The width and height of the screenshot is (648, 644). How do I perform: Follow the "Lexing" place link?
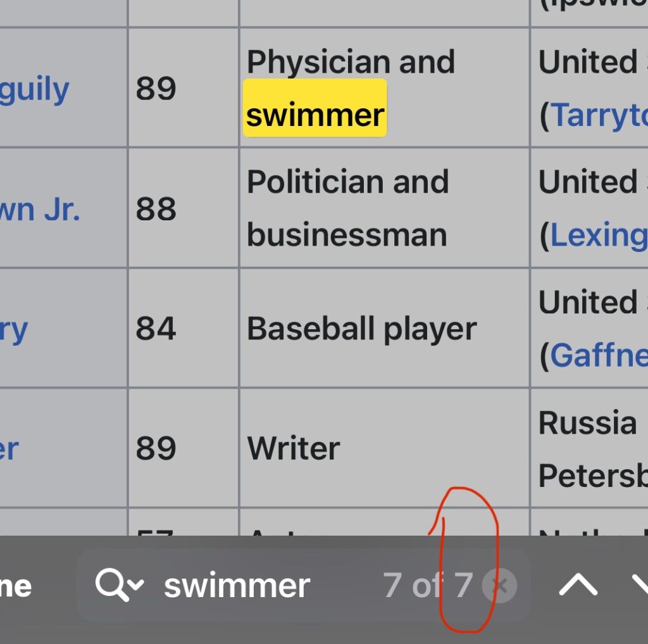pyautogui.click(x=599, y=236)
